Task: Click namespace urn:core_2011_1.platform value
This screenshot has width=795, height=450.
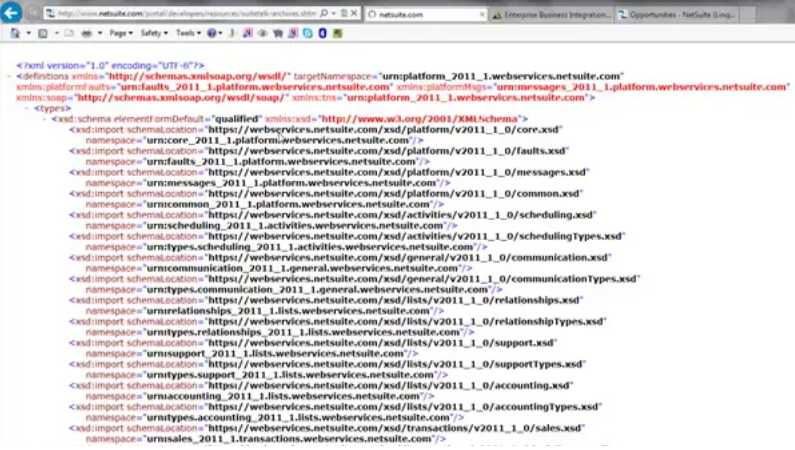Action: (x=278, y=140)
